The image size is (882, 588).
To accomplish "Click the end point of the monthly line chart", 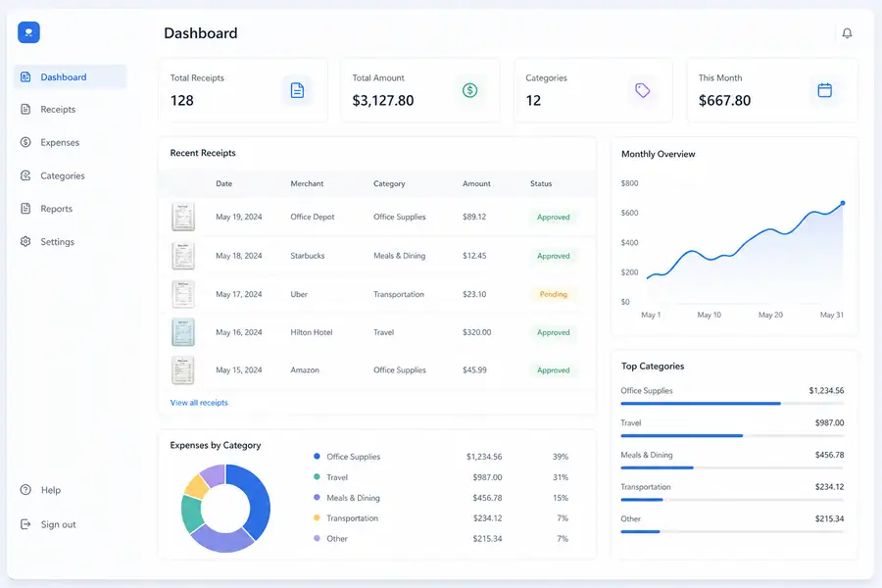I will (x=843, y=203).
